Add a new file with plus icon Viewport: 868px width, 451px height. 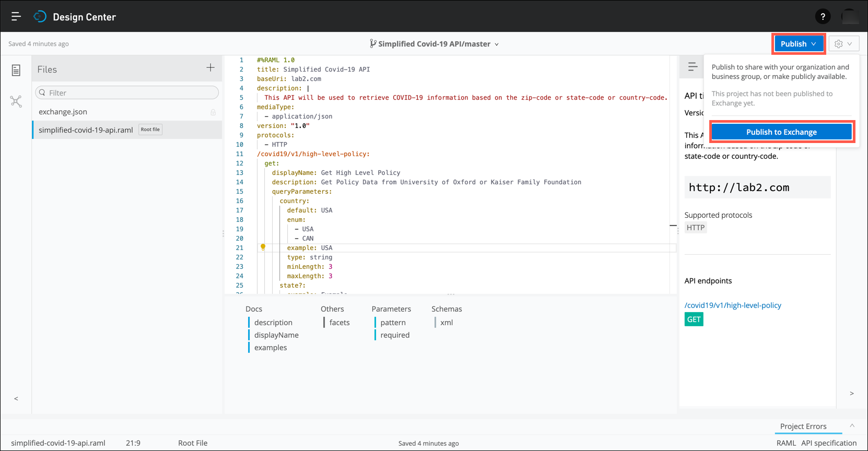click(210, 67)
